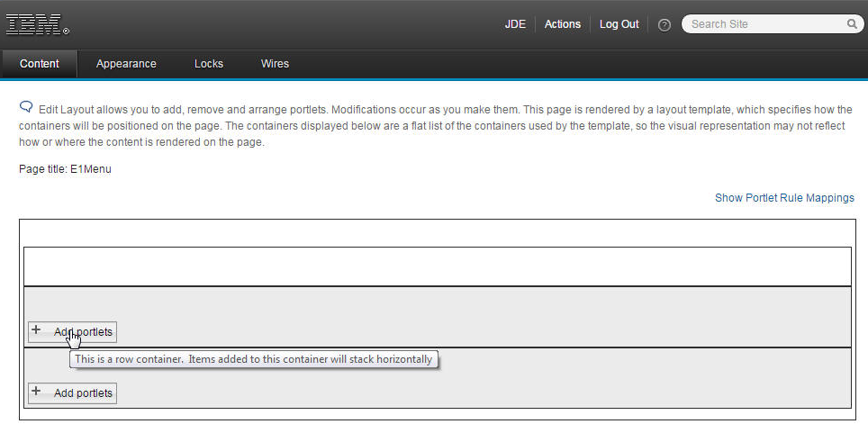Image resolution: width=868 pixels, height=424 pixels.
Task: Open the Actions menu
Action: point(563,24)
